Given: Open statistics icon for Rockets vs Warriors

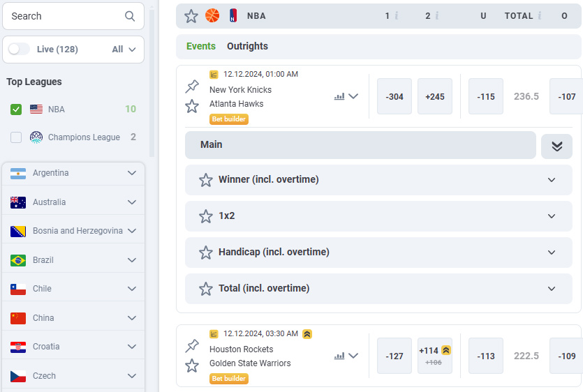Looking at the screenshot, I should [339, 356].
